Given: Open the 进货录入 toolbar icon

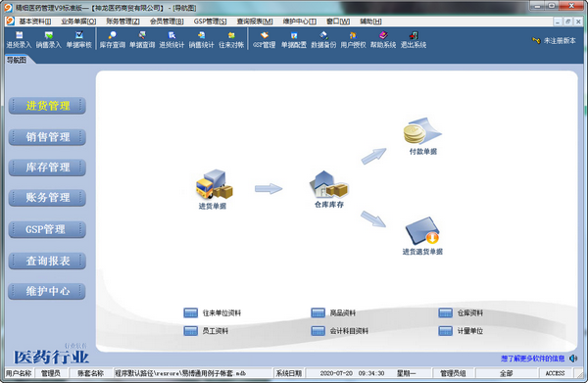Looking at the screenshot, I should point(19,40).
